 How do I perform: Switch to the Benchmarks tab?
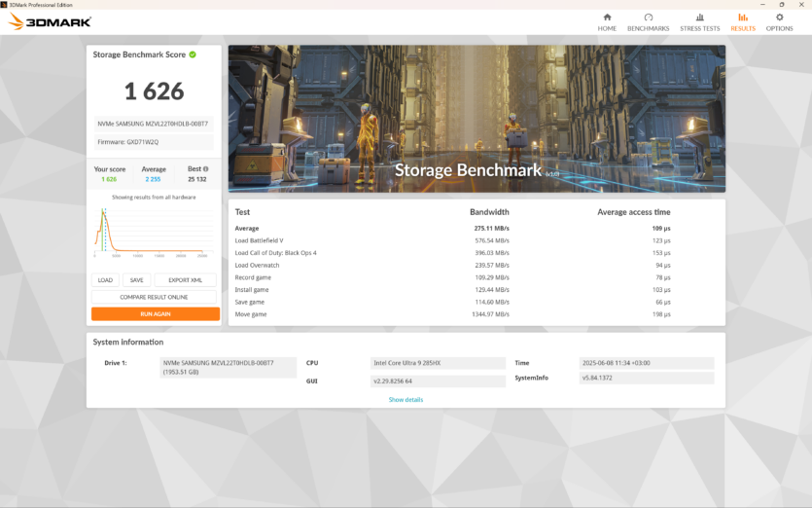(x=648, y=22)
